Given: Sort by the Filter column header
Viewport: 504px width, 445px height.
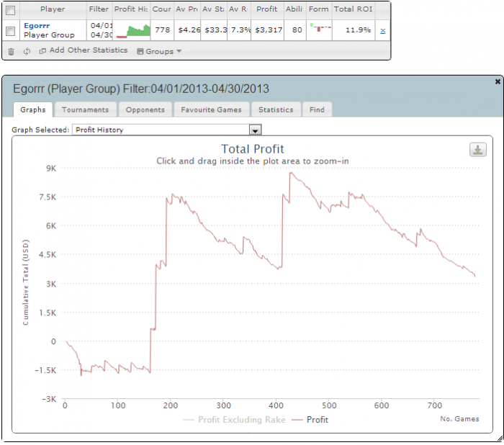Looking at the screenshot, I should pyautogui.click(x=99, y=9).
